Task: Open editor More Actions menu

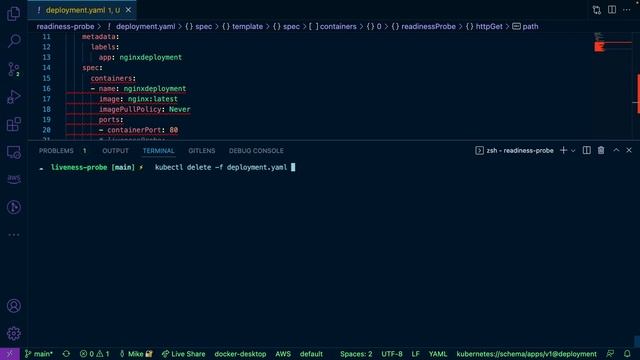Action: [627, 10]
